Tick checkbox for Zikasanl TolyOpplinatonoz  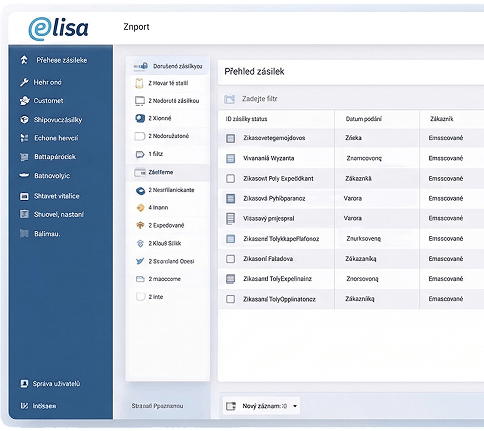click(x=230, y=299)
